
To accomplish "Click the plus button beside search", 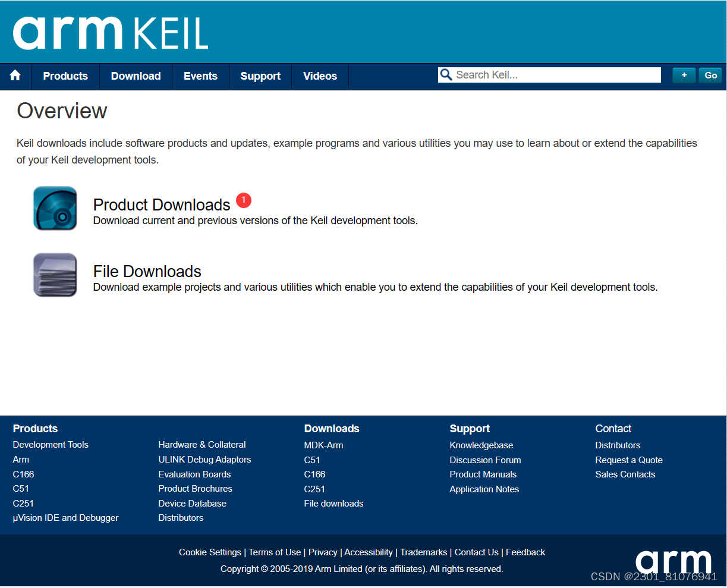I will click(684, 75).
